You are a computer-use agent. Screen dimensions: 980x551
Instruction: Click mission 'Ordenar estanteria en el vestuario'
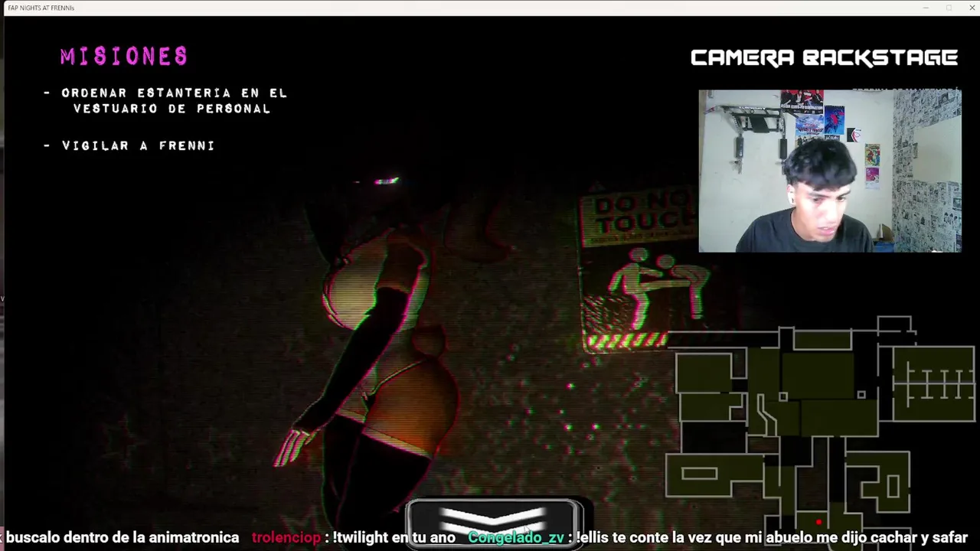click(166, 100)
